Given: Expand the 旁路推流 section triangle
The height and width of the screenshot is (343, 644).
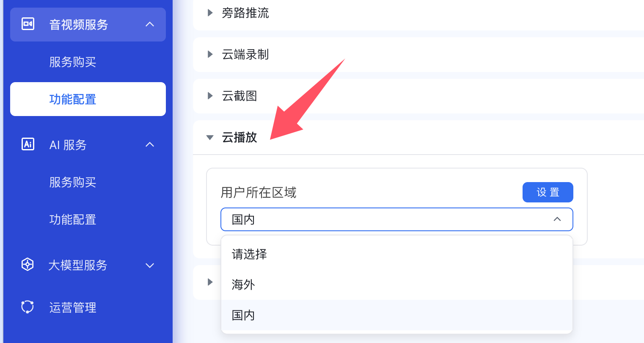Looking at the screenshot, I should point(210,13).
